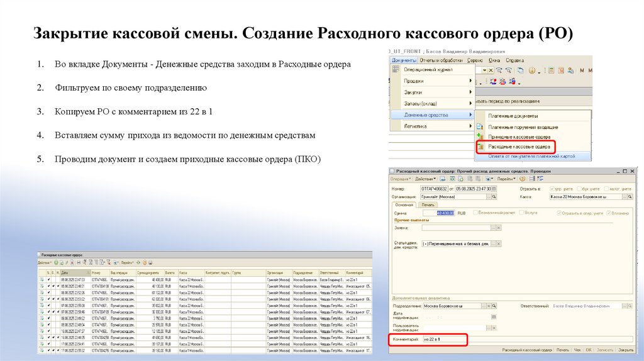Image resolution: width=644 pixels, height=361 pixels.
Task: Expand the Запасы (склад) submenu
Action: pyautogui.click(x=431, y=104)
